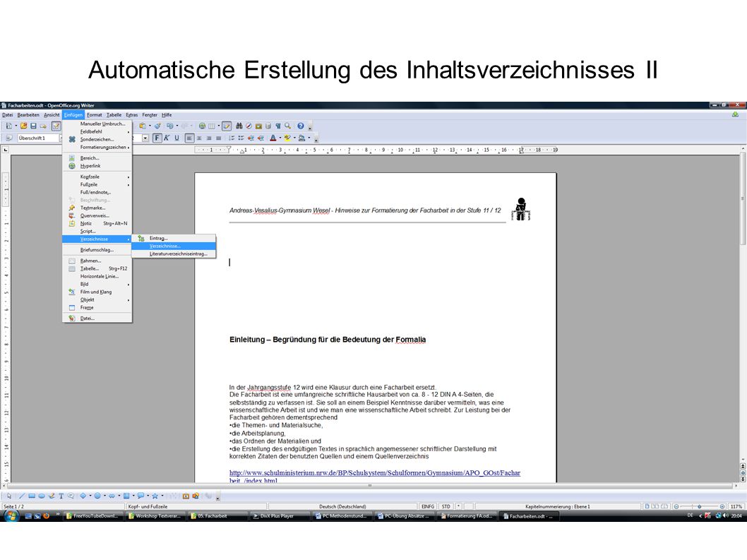Toggle the Show Draw Functions button
The width and height of the screenshot is (747, 560).
tap(227, 126)
